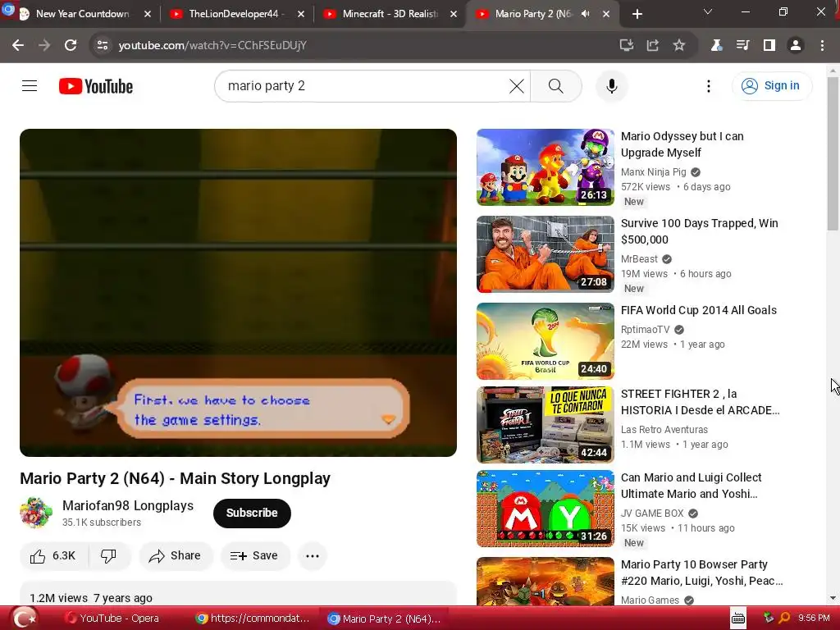Open Can Mario and Luigi Collect thumbnail

(x=546, y=509)
